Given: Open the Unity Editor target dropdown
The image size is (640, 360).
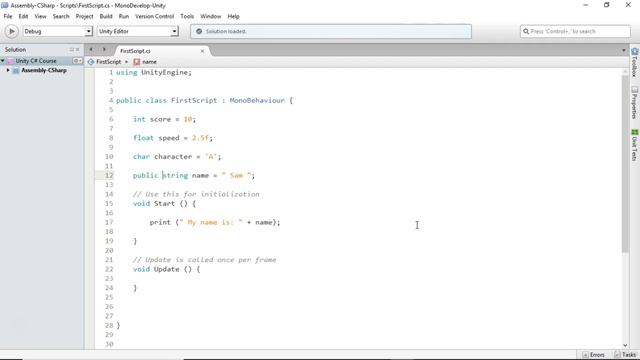Looking at the screenshot, I should [138, 31].
